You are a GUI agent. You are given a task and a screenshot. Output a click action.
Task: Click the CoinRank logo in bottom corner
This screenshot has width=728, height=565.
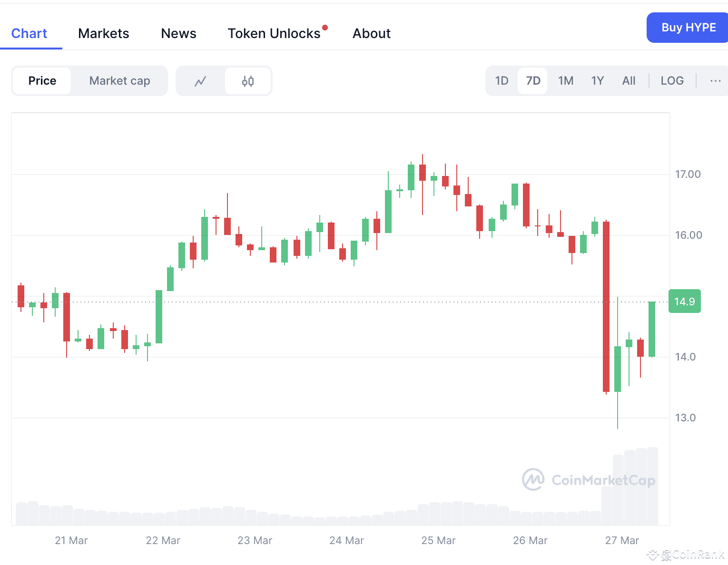click(x=684, y=555)
